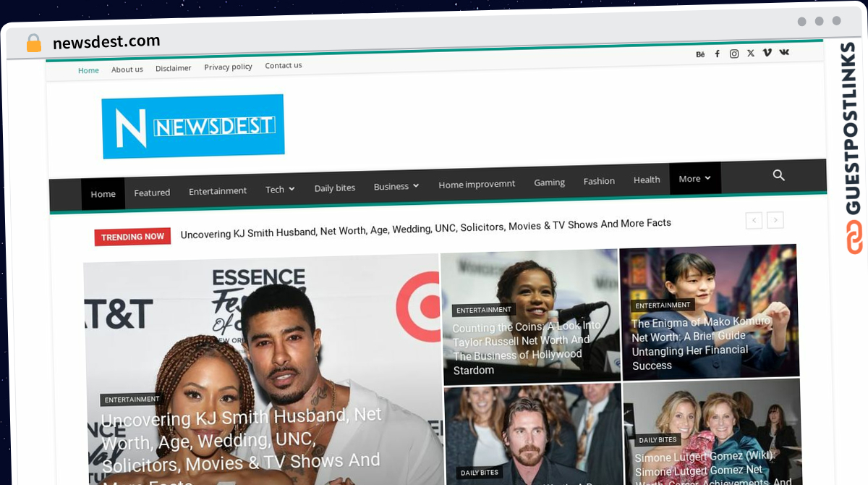This screenshot has height=485, width=868.
Task: Open the Disclaimer page
Action: 174,68
